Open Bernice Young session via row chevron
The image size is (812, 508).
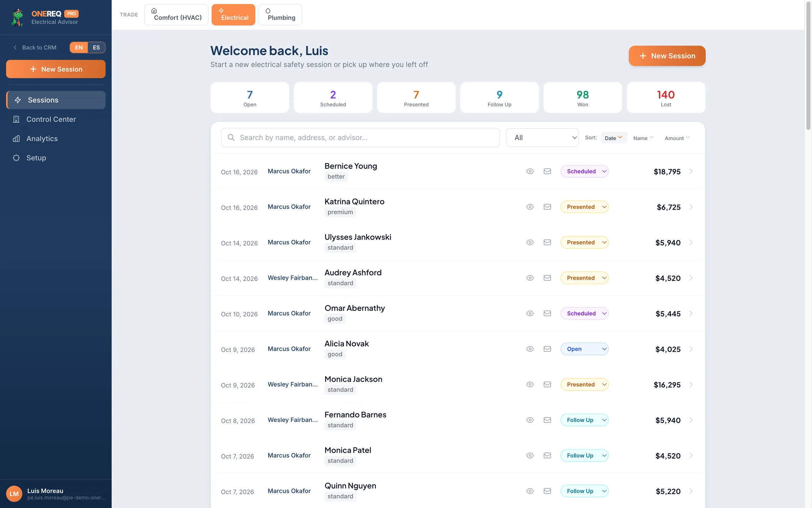(691, 171)
